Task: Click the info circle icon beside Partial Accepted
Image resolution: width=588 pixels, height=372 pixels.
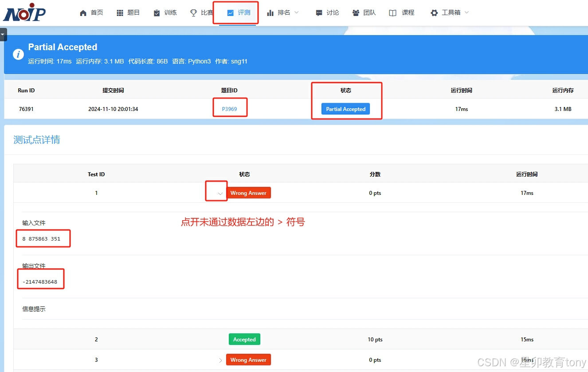Action: 18,54
